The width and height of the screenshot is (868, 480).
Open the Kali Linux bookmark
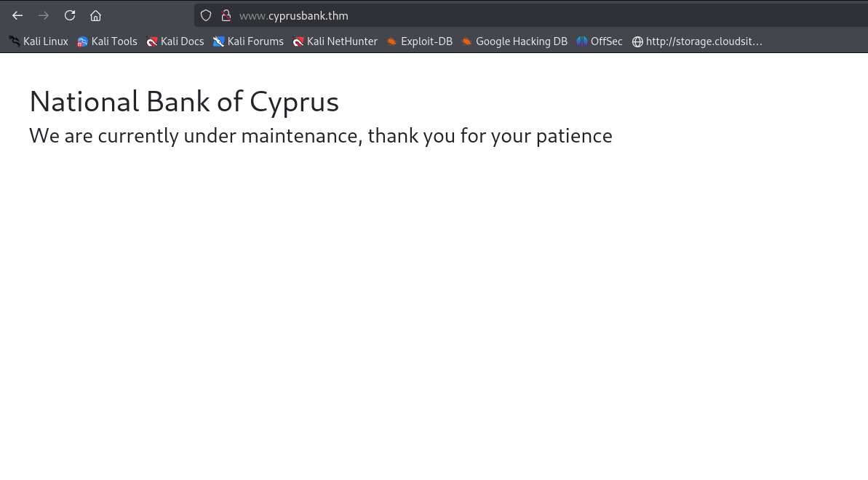coord(38,41)
